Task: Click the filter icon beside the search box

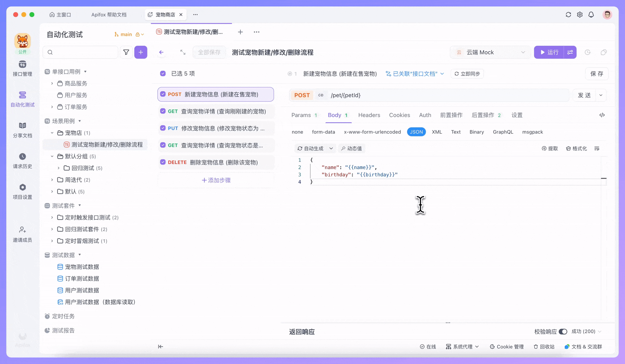Action: point(126,52)
